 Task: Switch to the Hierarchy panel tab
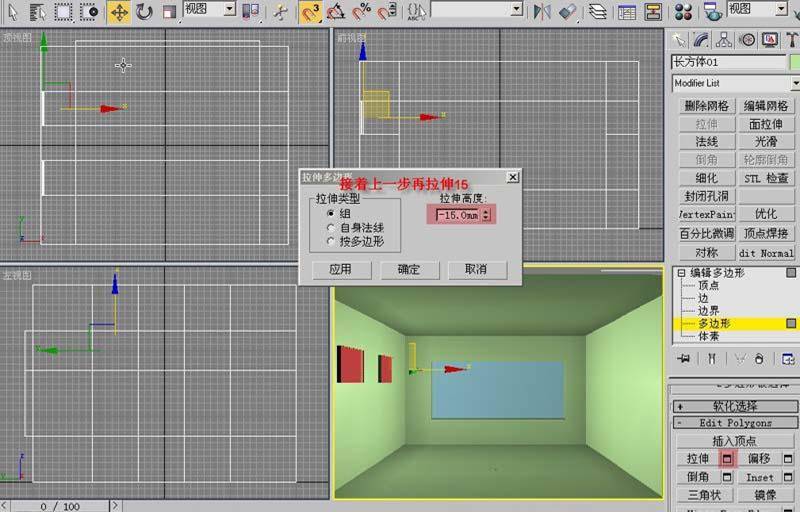pyautogui.click(x=724, y=40)
